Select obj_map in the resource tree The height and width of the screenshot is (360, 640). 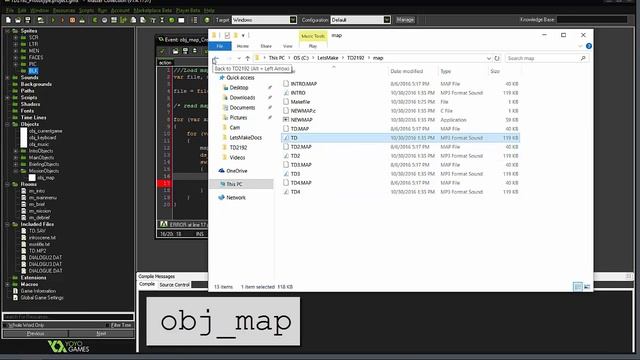point(46,178)
